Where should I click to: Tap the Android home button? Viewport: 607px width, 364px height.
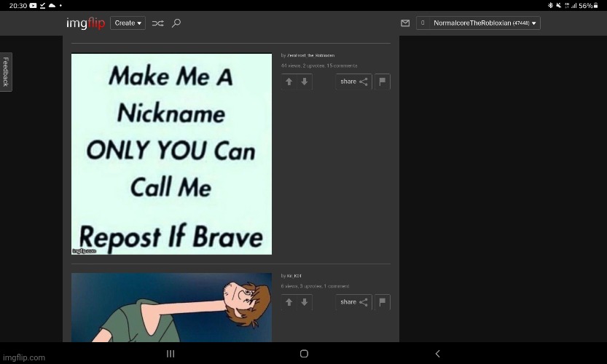coord(305,354)
